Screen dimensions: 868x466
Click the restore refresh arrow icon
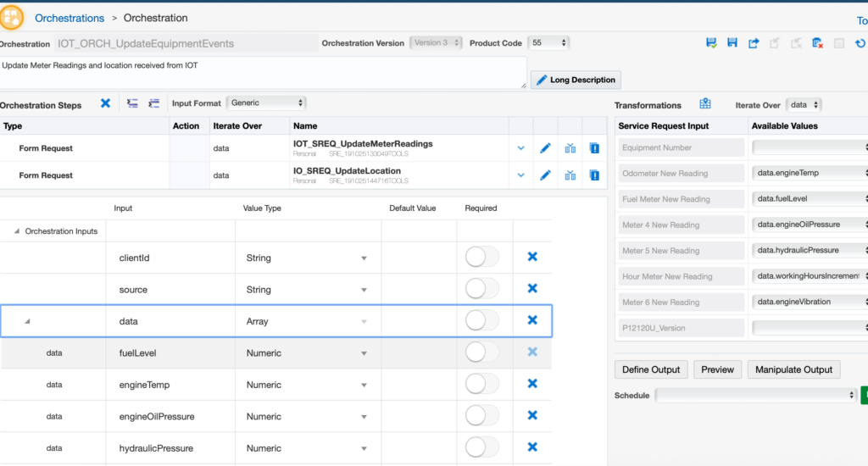point(860,43)
